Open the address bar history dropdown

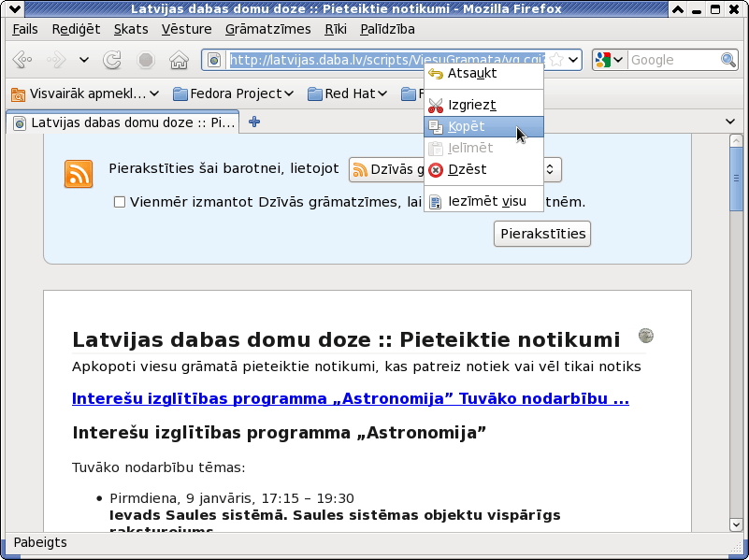coord(574,60)
